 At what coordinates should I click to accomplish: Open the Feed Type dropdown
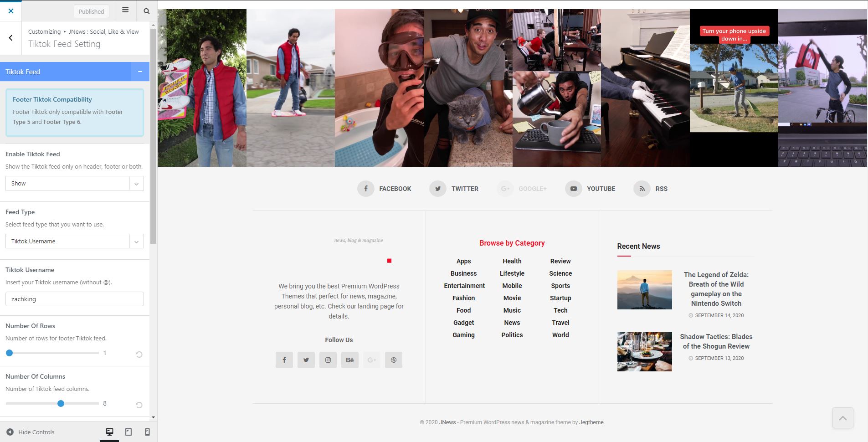tap(75, 241)
